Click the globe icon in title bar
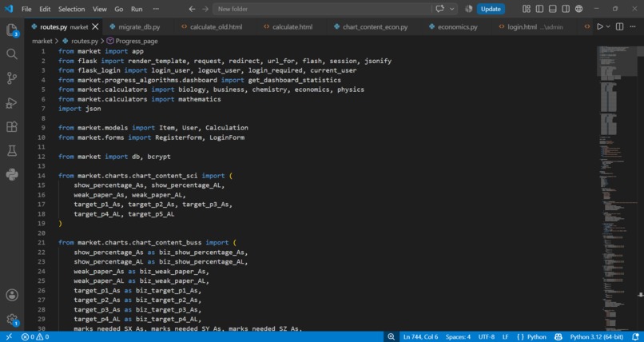This screenshot has width=644, height=342. [x=578, y=9]
